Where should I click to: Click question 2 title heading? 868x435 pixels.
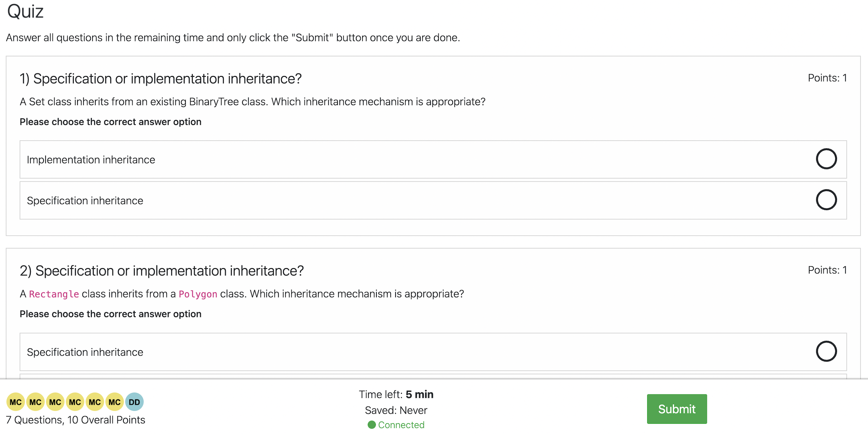click(161, 271)
